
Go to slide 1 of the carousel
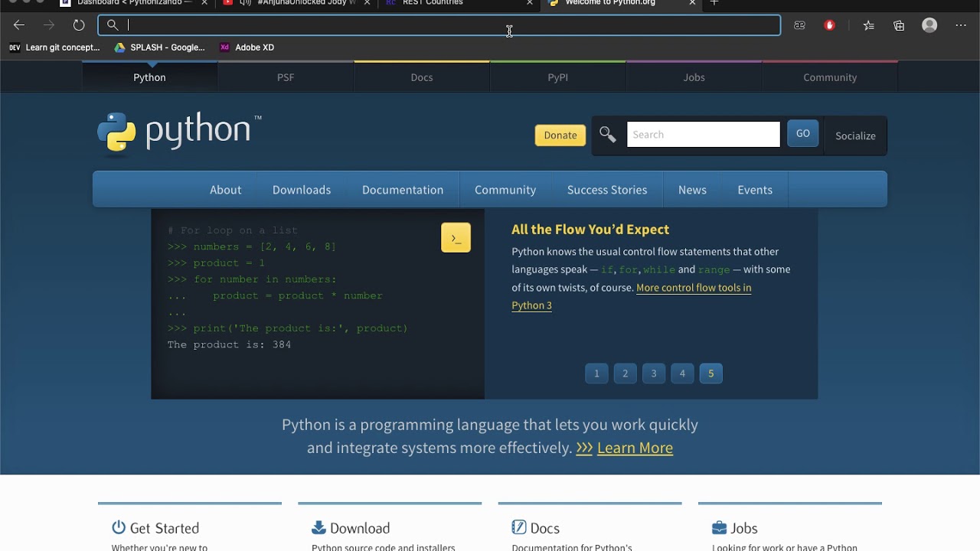(x=596, y=373)
